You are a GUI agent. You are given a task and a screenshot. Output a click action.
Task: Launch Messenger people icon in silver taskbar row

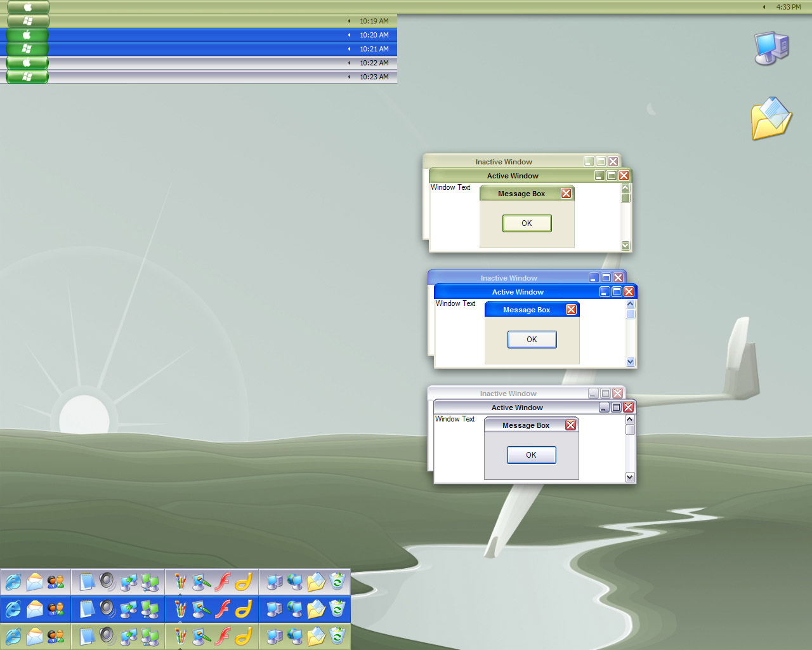pyautogui.click(x=56, y=581)
